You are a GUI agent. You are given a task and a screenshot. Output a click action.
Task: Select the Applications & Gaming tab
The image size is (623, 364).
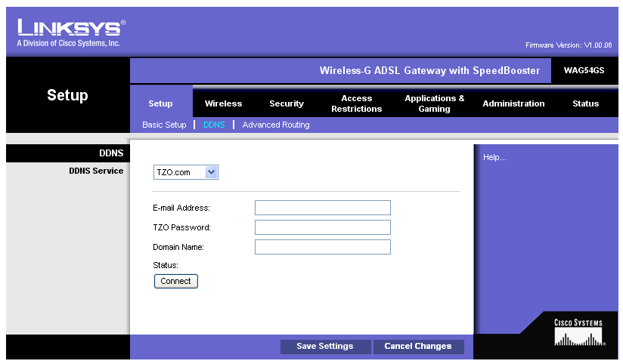[434, 103]
